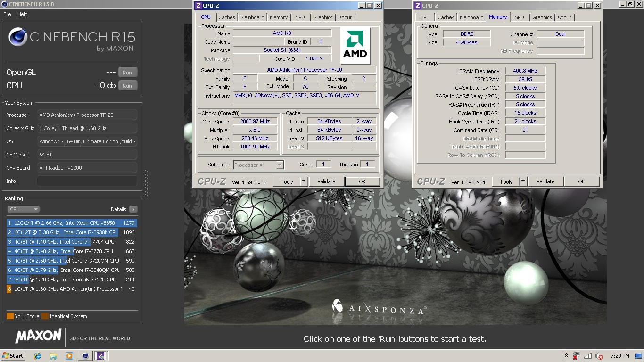Switch to Caches tab in right CPU-Z
Viewport: 644px width, 362px height.
tap(446, 17)
